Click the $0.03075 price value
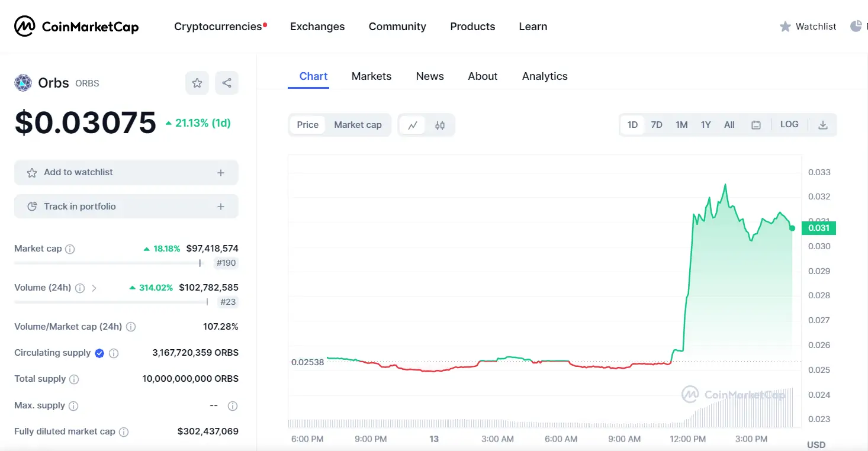 pyautogui.click(x=85, y=123)
